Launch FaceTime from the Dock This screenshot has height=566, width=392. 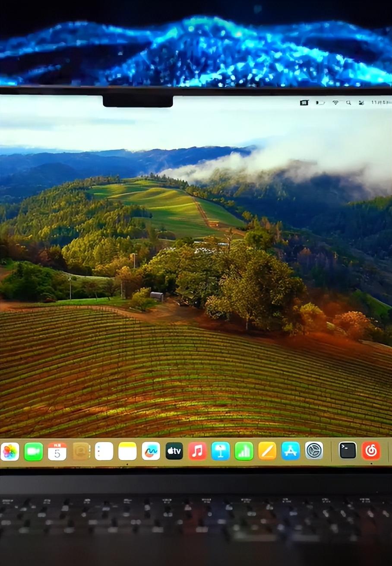coord(34,452)
